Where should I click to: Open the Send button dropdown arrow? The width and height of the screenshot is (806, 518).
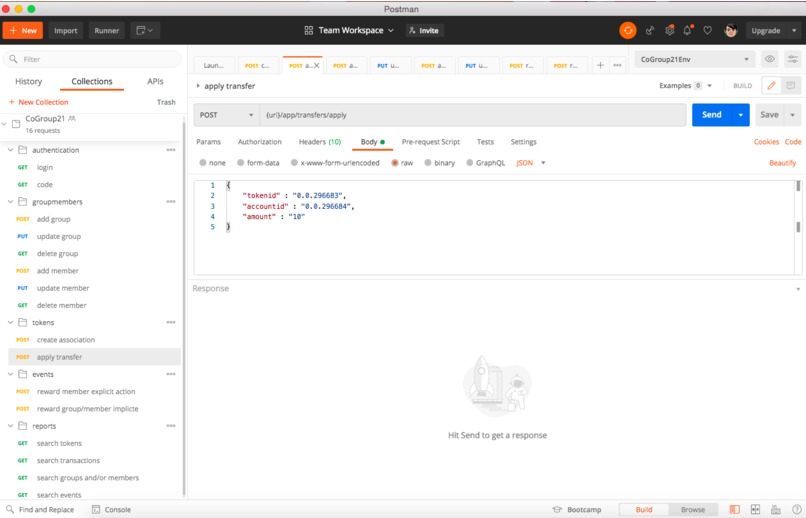pyautogui.click(x=740, y=115)
